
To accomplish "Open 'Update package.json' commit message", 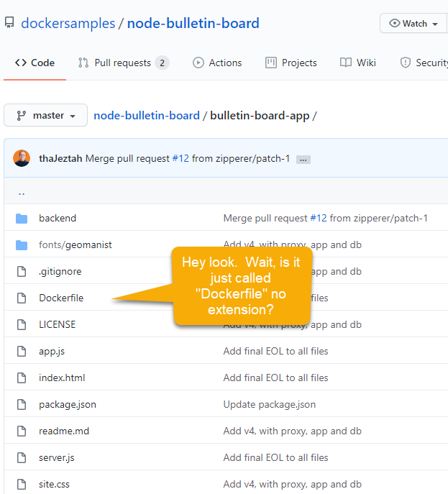I will coord(270,404).
